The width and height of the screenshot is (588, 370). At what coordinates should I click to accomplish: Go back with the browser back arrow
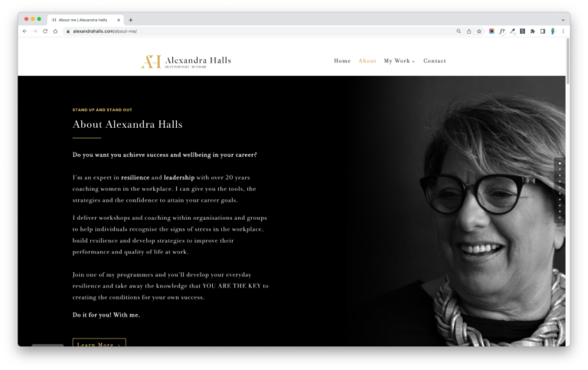click(x=24, y=31)
